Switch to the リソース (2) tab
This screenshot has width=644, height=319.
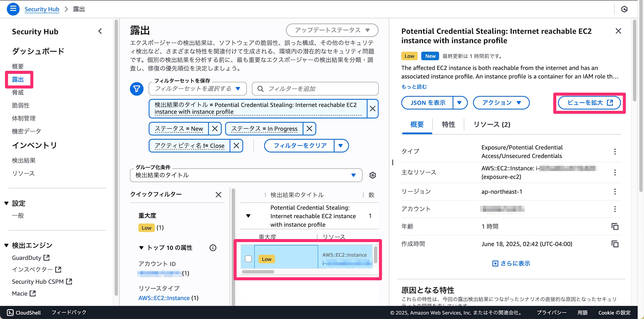pos(492,125)
